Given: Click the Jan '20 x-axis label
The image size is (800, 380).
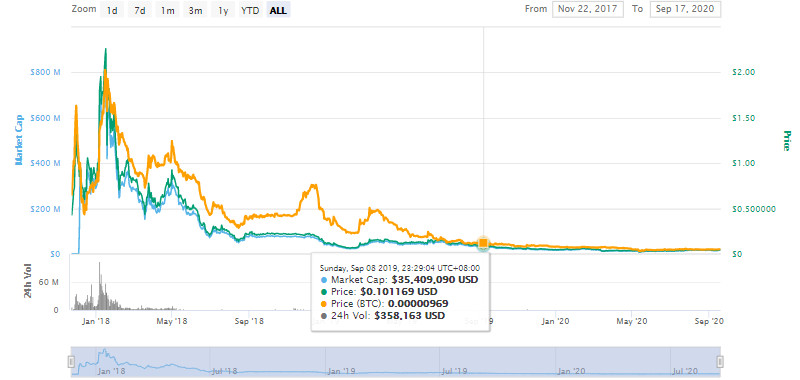Looking at the screenshot, I should [x=555, y=321].
